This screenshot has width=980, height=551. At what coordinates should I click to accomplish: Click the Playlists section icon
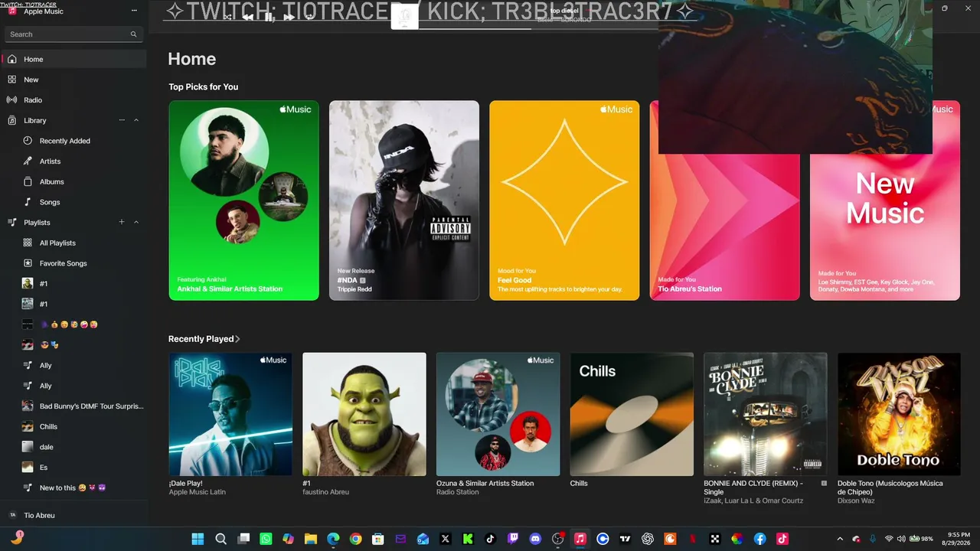(11, 223)
